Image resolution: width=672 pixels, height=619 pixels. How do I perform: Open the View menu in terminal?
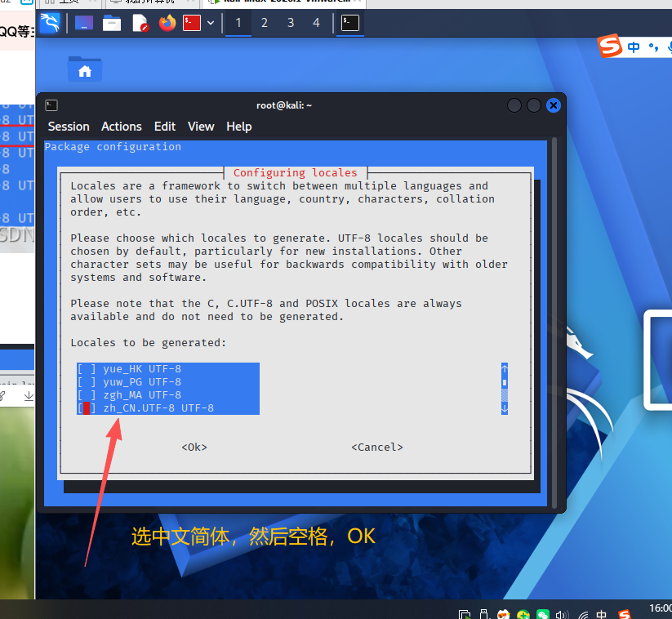[201, 127]
